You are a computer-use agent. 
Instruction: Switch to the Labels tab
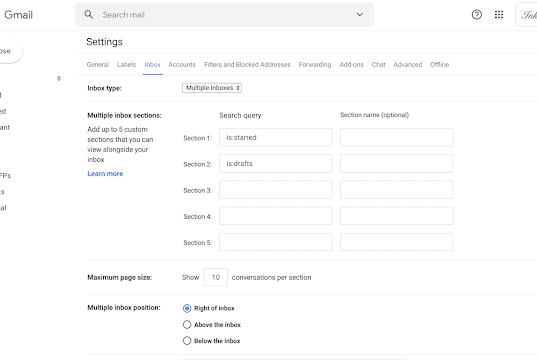[x=126, y=65]
